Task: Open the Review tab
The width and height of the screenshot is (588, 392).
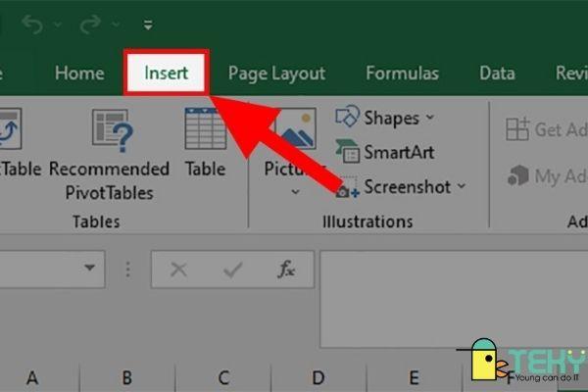Action: click(571, 73)
